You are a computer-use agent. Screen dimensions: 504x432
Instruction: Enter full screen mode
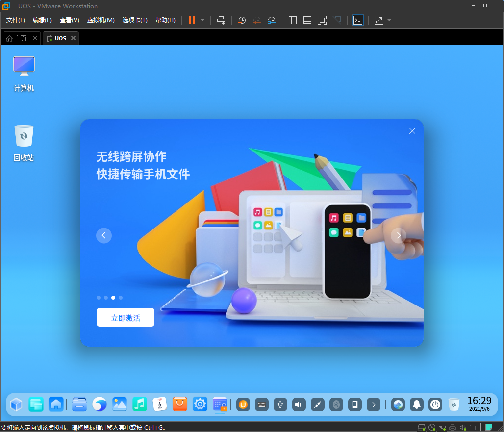click(322, 20)
